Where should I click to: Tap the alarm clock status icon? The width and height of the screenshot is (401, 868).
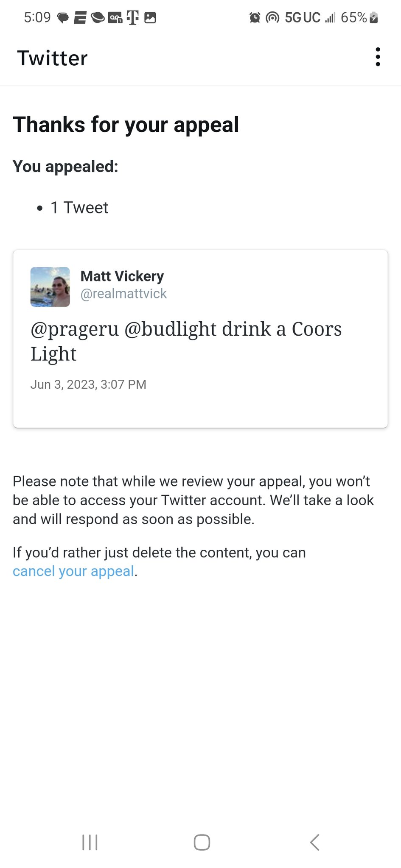[255, 18]
